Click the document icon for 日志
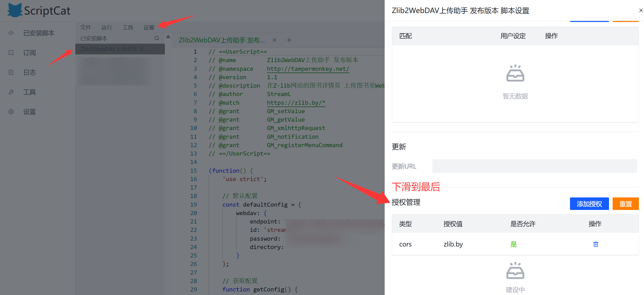The image size is (644, 295). click(11, 72)
